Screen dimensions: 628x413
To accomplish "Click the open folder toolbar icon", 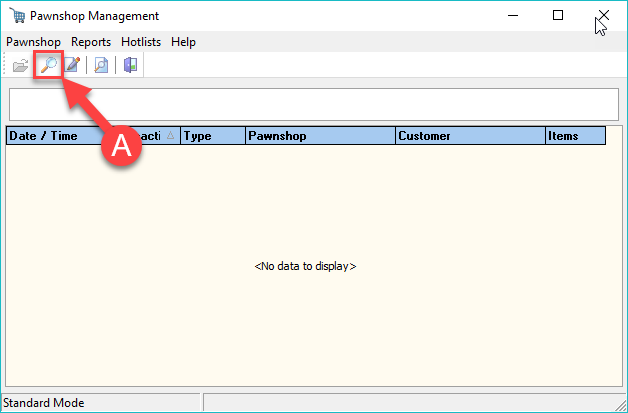I will (21, 66).
